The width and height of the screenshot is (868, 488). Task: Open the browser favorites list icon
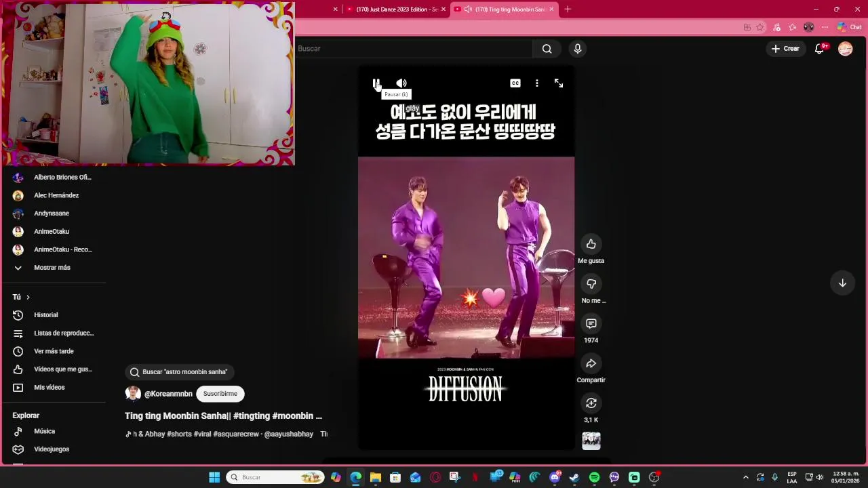tap(793, 27)
